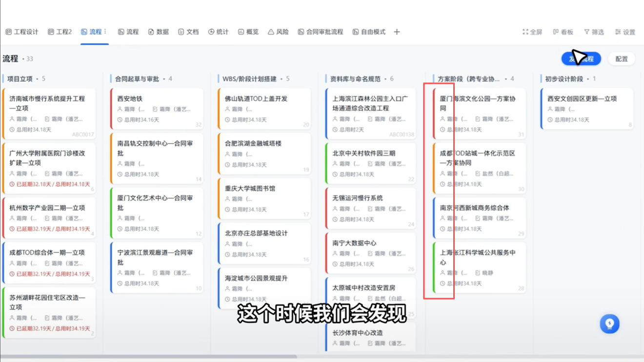The width and height of the screenshot is (644, 362).
Task: Open card 厦门文化艺术中心—合同审批
Action: (x=157, y=212)
